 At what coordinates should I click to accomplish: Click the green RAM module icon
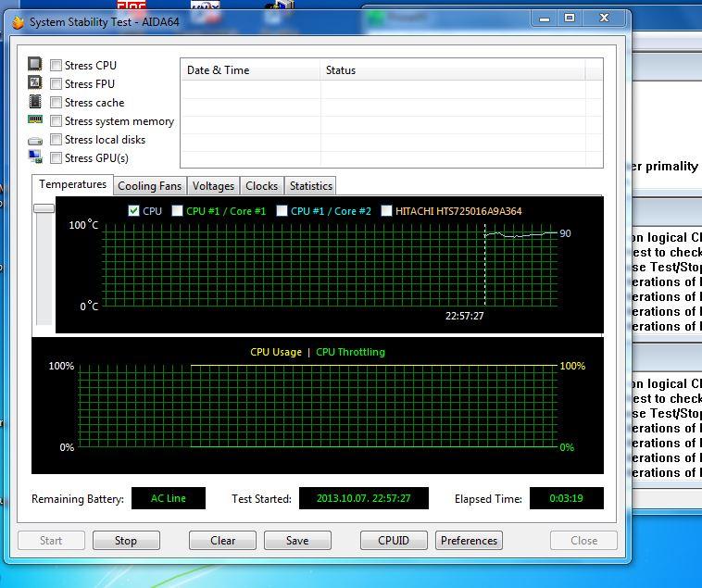click(35, 119)
